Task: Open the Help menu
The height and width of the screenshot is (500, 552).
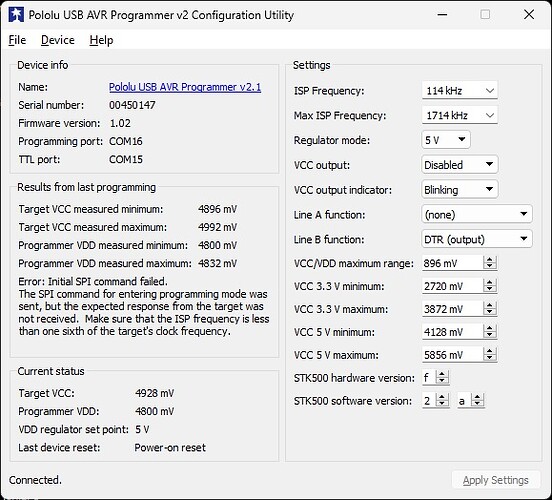Action: [101, 40]
